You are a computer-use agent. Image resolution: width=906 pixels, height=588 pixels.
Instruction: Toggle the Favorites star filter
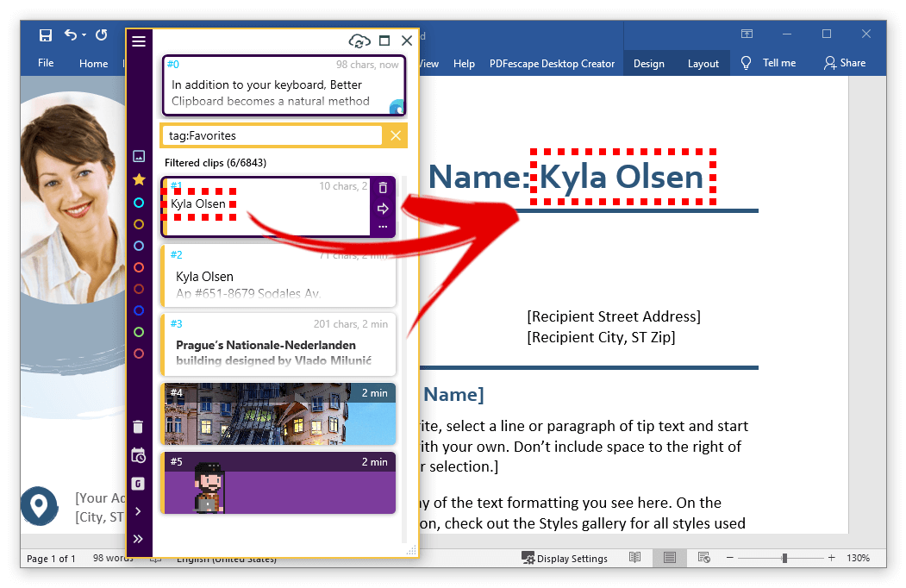139,180
